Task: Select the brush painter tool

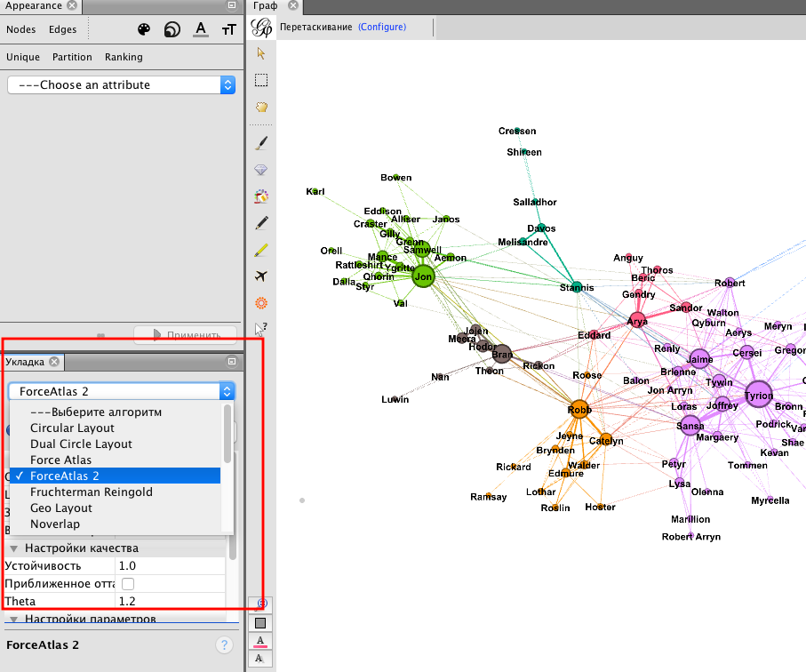Action: [x=261, y=142]
